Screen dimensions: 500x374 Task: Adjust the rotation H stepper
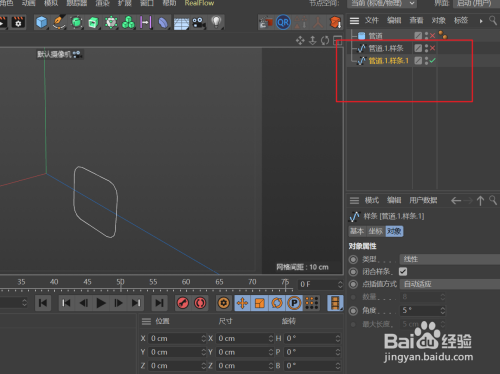click(338, 339)
